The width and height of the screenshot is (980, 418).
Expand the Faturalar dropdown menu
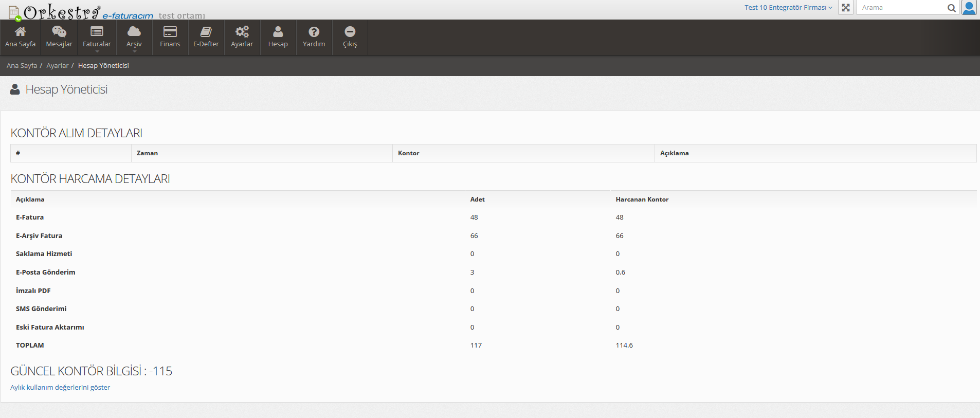tap(97, 38)
